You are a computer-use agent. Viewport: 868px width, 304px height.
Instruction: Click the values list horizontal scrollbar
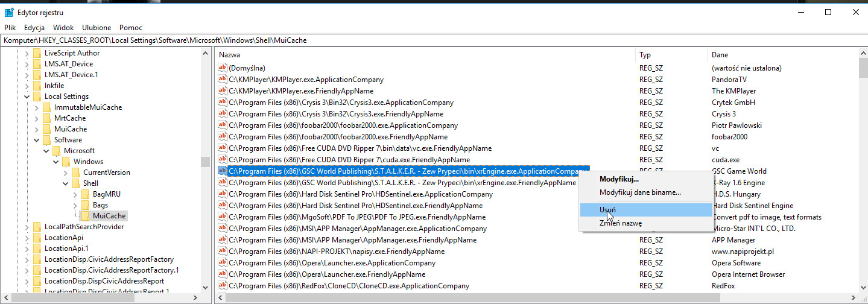(x=537, y=298)
